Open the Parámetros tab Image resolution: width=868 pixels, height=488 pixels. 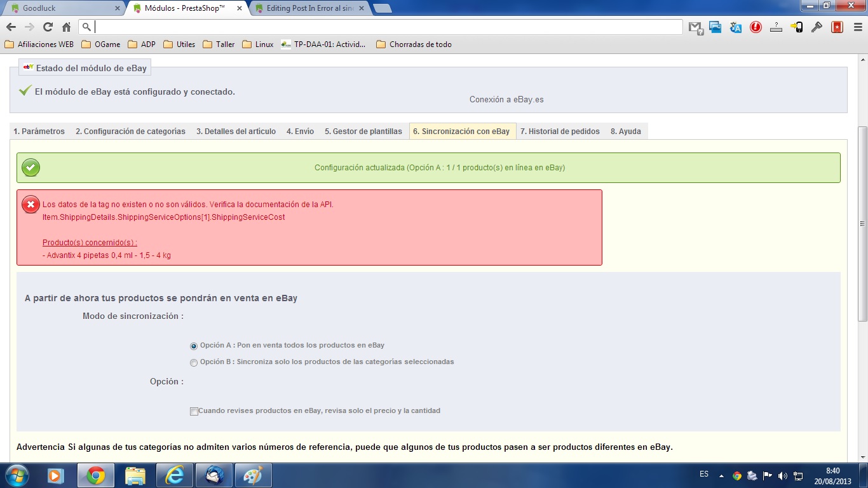[x=39, y=132]
